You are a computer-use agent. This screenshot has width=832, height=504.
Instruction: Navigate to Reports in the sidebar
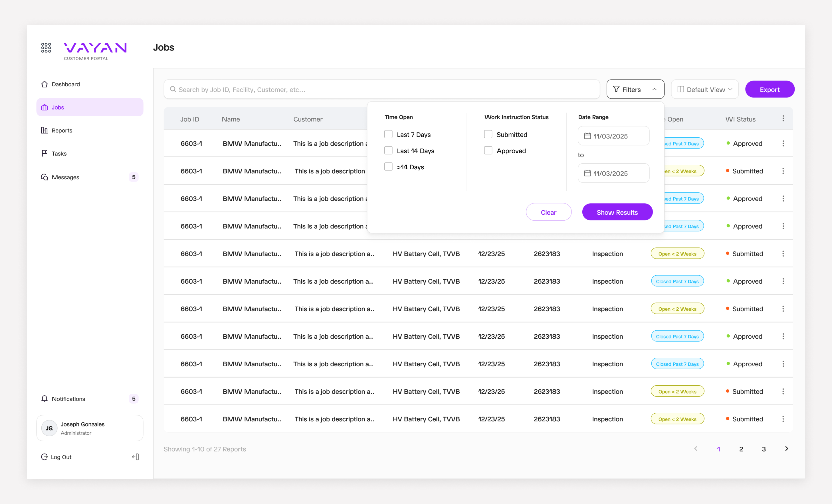tap(62, 130)
